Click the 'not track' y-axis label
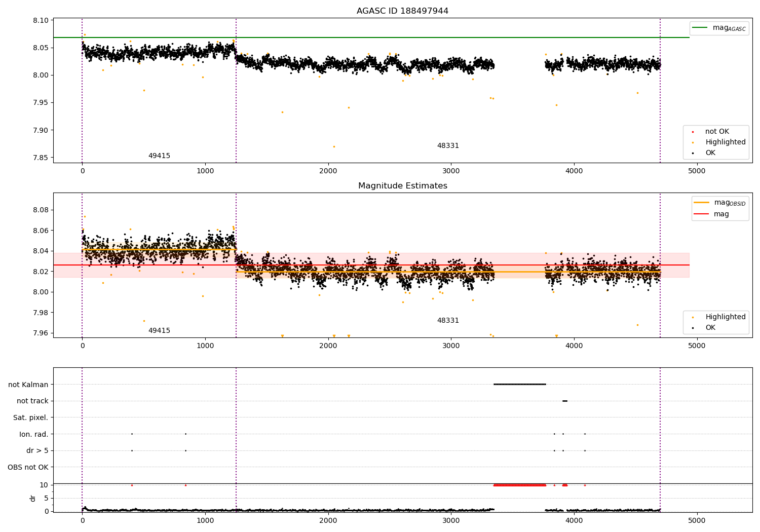 click(x=32, y=401)
